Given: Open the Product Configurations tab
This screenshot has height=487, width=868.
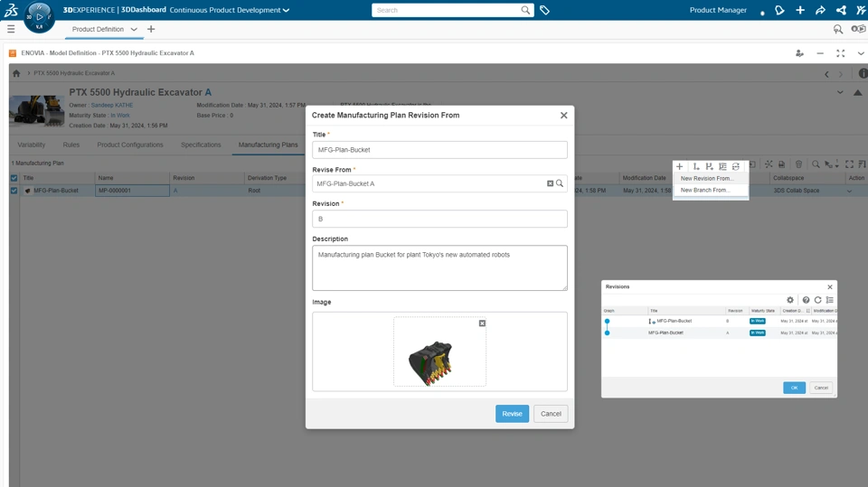Looking at the screenshot, I should (130, 145).
